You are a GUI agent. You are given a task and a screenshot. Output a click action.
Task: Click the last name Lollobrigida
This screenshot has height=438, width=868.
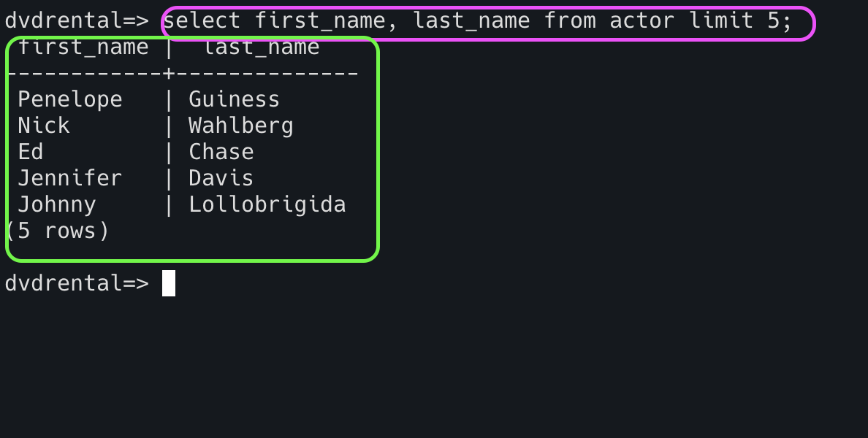click(267, 205)
